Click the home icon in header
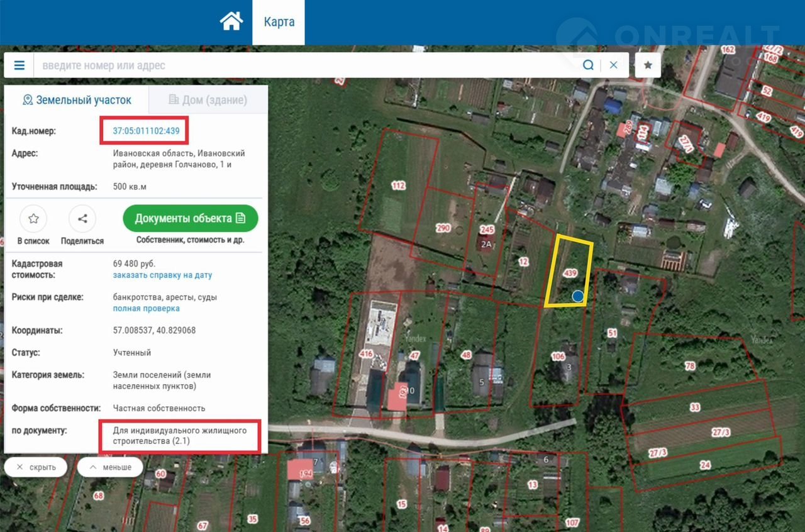Image resolution: width=805 pixels, height=532 pixels. (231, 21)
